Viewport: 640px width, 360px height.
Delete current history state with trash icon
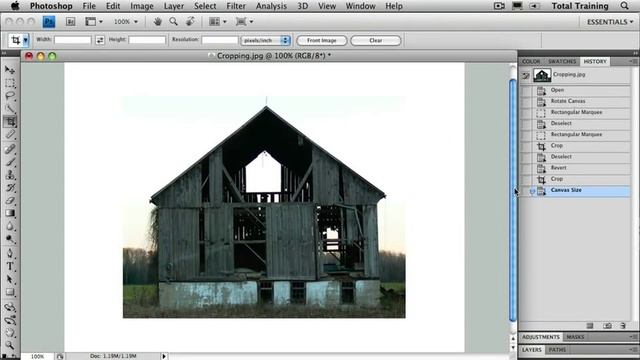pos(623,326)
